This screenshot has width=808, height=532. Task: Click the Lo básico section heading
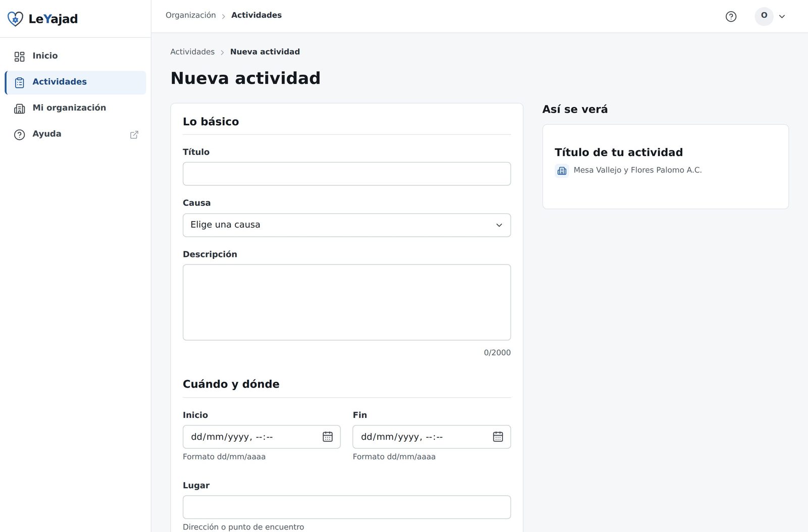(211, 122)
